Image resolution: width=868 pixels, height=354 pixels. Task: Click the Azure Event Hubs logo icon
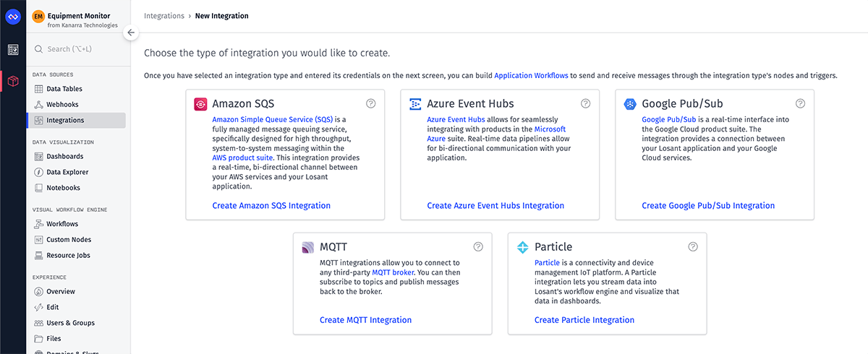click(415, 104)
